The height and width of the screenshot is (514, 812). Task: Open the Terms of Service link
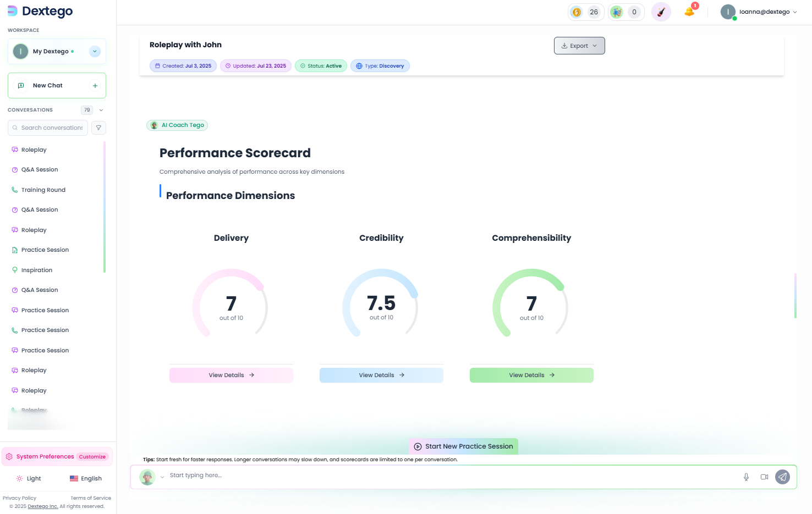point(91,498)
